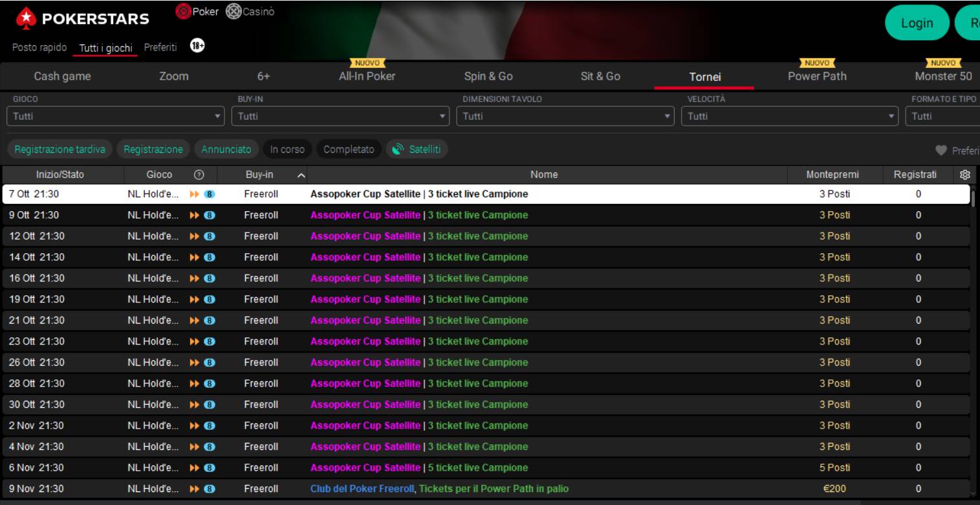Open the Cash game tab

pos(62,76)
